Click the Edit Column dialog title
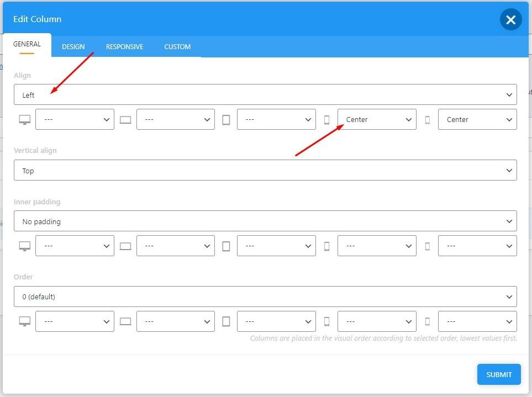This screenshot has width=532, height=397. (38, 19)
